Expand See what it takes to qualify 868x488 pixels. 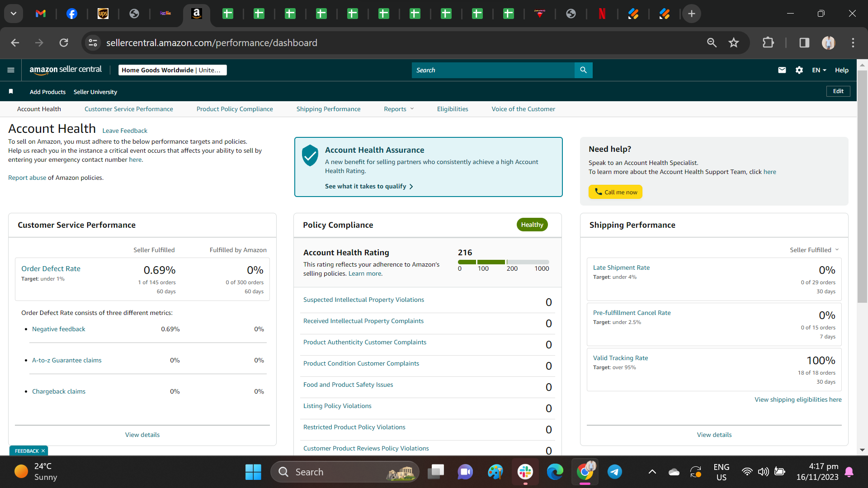point(369,186)
